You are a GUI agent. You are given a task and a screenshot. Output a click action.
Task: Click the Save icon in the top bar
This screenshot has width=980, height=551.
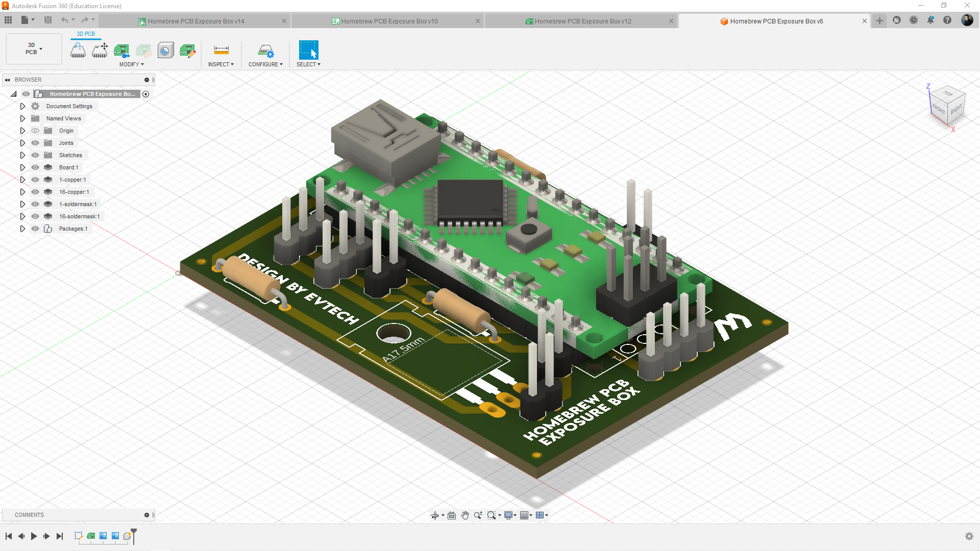pos(48,20)
